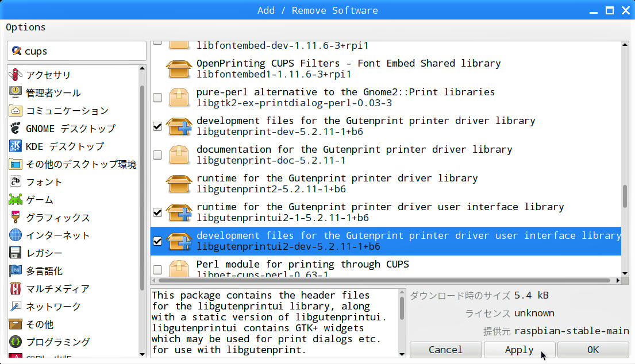
Task: Uncheck the libgutenprintui2-1 package checkbox
Action: coord(157,212)
